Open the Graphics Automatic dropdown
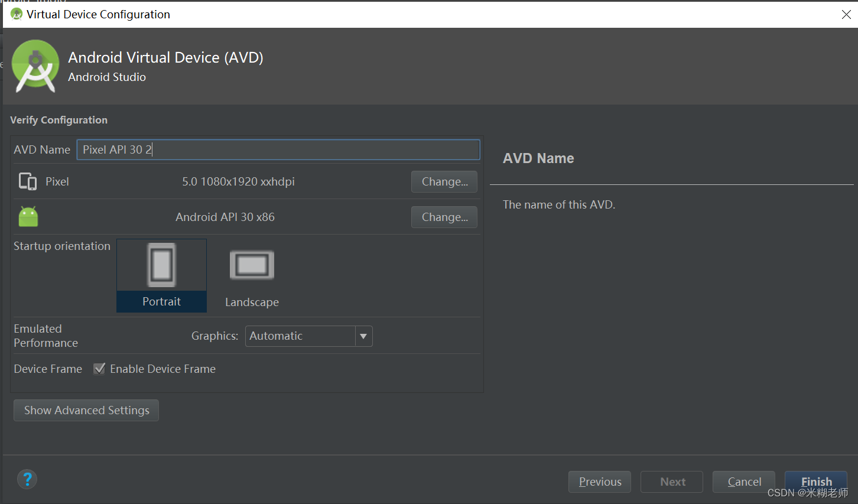Screen dimensions: 858x504 (309, 336)
